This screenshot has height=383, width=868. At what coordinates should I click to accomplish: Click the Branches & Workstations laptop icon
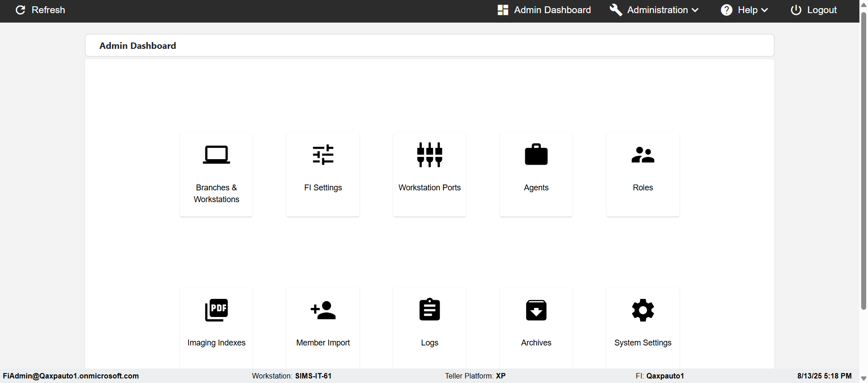(x=217, y=155)
